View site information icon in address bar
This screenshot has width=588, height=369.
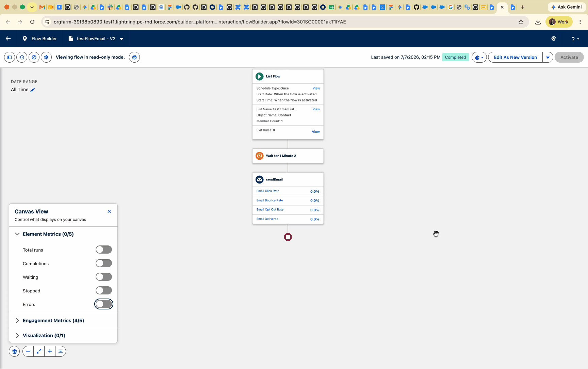47,22
